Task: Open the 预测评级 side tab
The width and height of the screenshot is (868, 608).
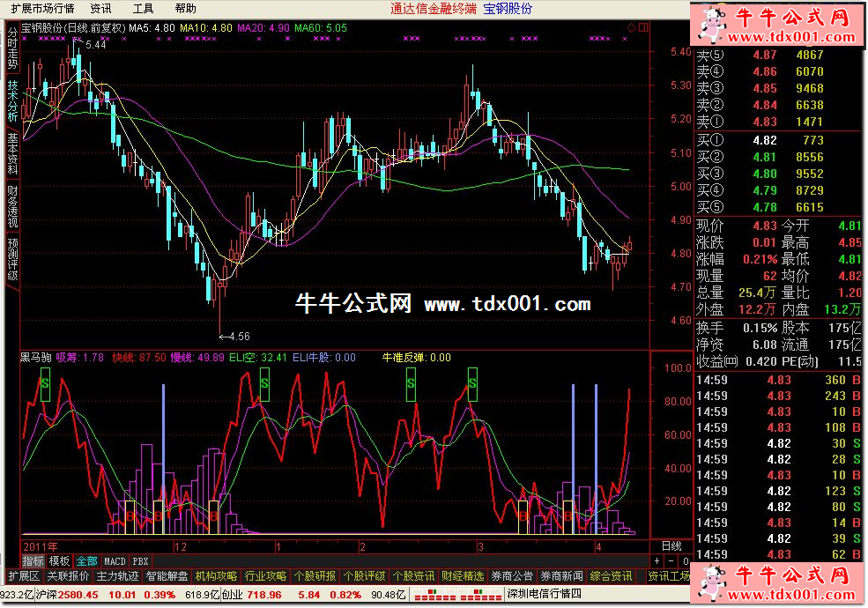Action: click(x=12, y=258)
